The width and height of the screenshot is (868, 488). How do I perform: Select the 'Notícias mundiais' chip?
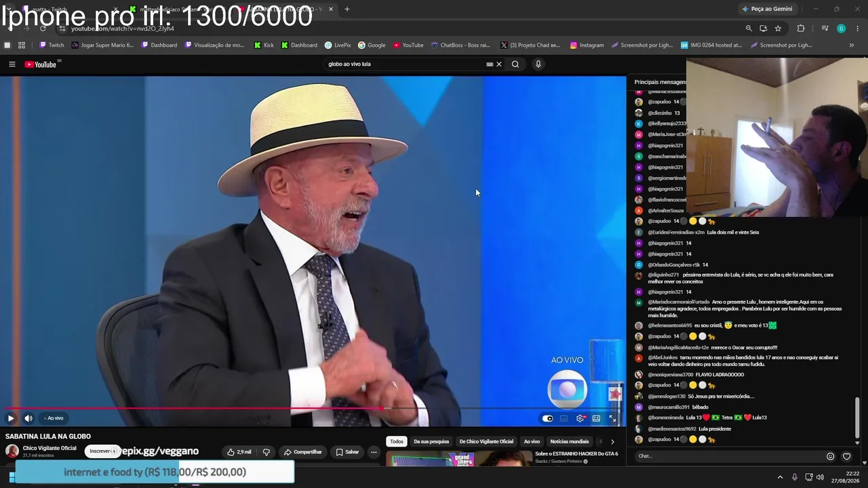pos(570,441)
